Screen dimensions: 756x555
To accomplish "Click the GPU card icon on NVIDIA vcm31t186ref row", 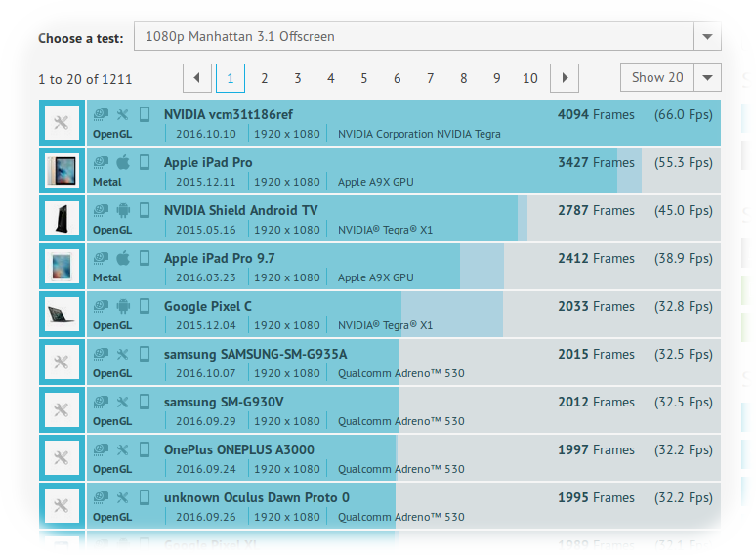I will tap(101, 114).
